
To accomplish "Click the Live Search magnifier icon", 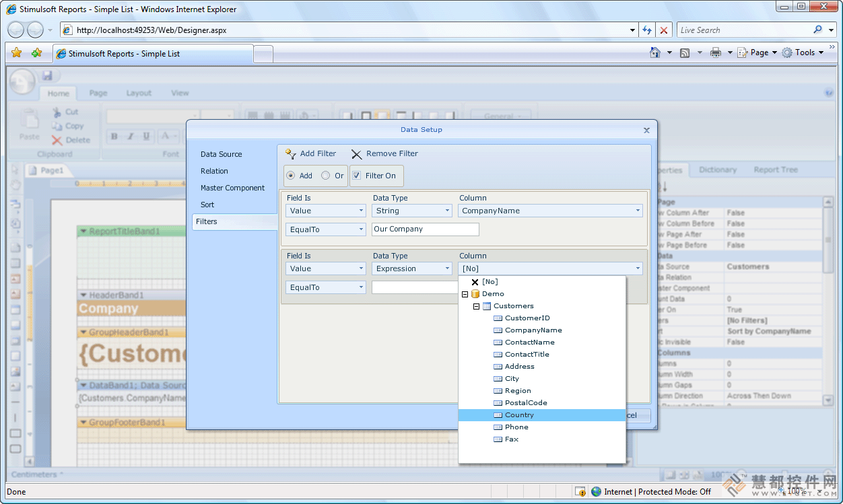I will 818,30.
